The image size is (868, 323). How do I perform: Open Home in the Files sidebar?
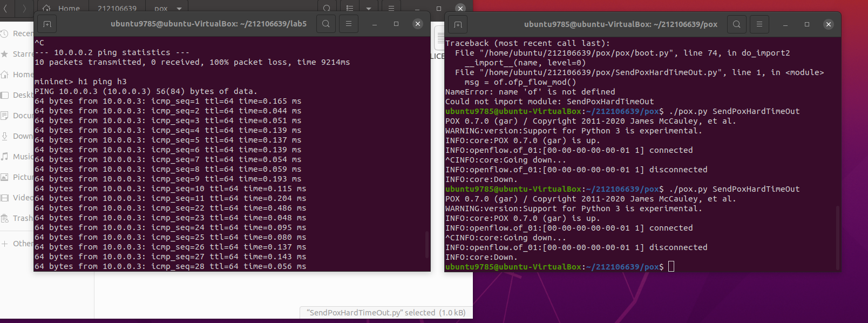pyautogui.click(x=17, y=75)
